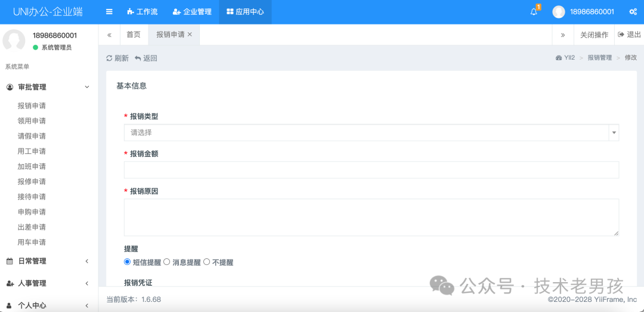Open the notification bell icon
The height and width of the screenshot is (312, 644).
(x=534, y=11)
